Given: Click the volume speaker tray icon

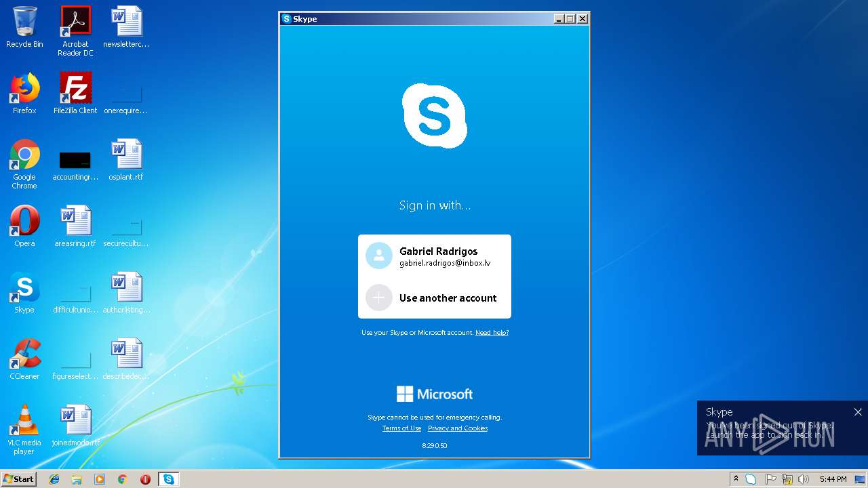Looking at the screenshot, I should point(804,479).
